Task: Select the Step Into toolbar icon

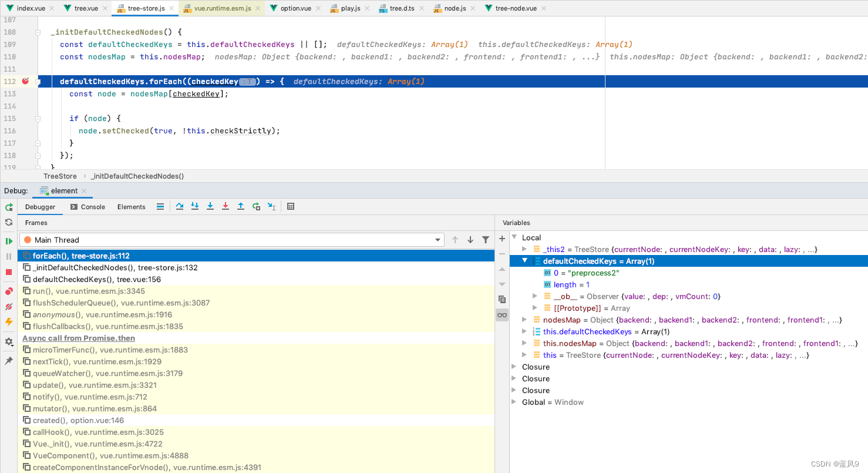Action: 195,206
